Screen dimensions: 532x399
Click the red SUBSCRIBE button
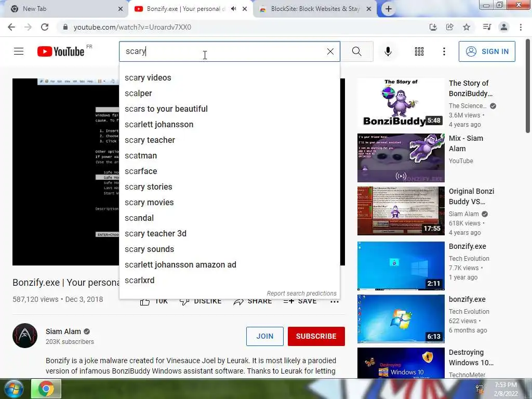(x=316, y=336)
